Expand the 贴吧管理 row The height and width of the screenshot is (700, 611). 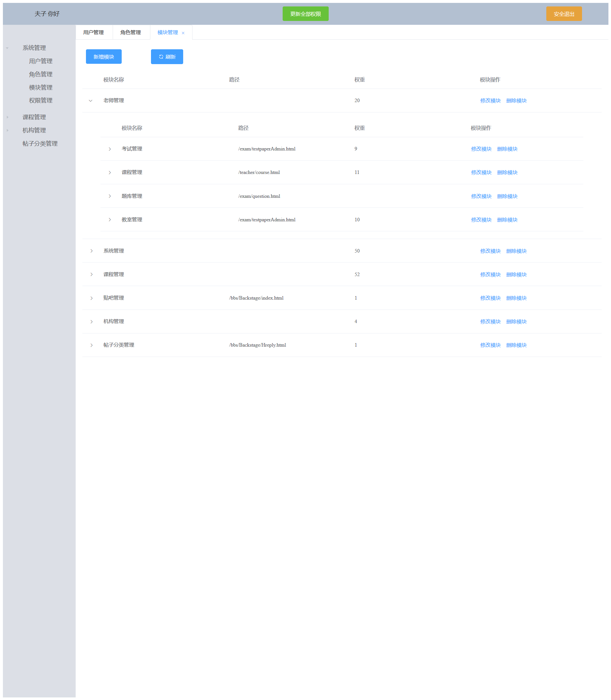click(91, 298)
